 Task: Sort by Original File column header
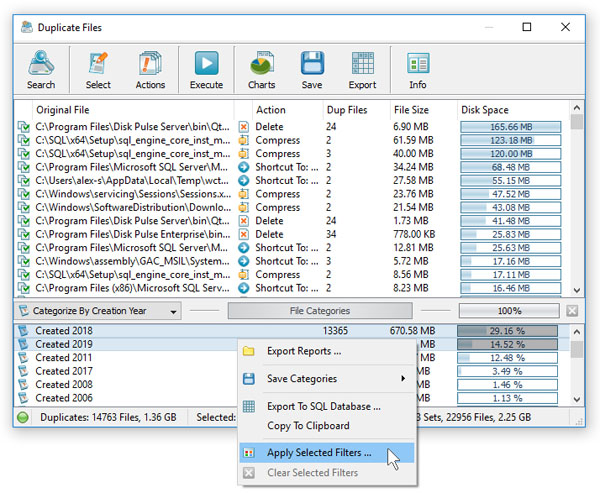tap(133, 110)
